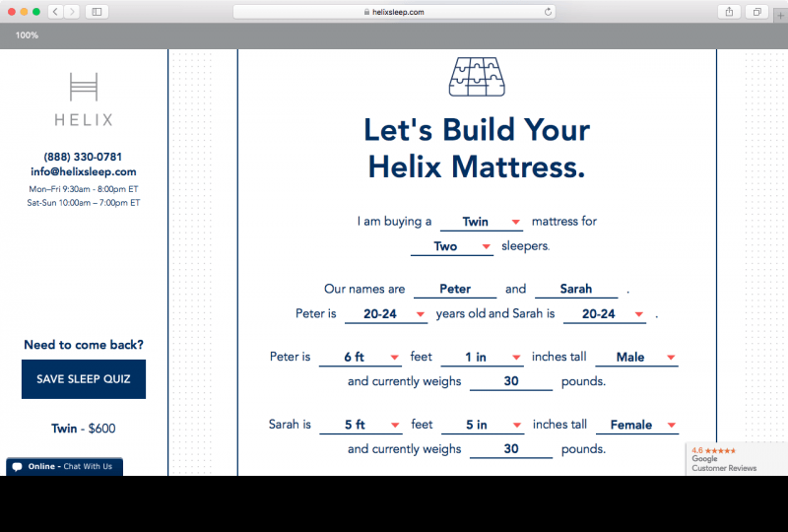This screenshot has height=532, width=788.
Task: Open the Male gender dropdown
Action: (636, 357)
